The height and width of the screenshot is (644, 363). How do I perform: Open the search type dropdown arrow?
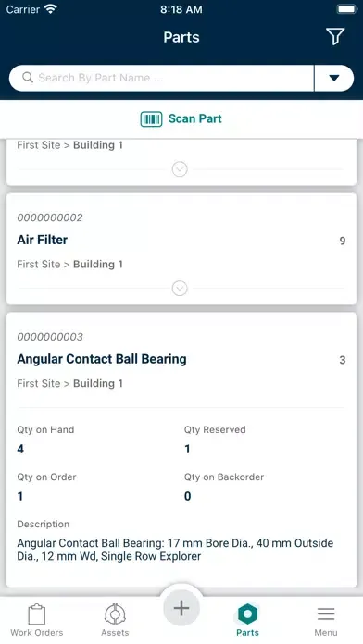(333, 78)
